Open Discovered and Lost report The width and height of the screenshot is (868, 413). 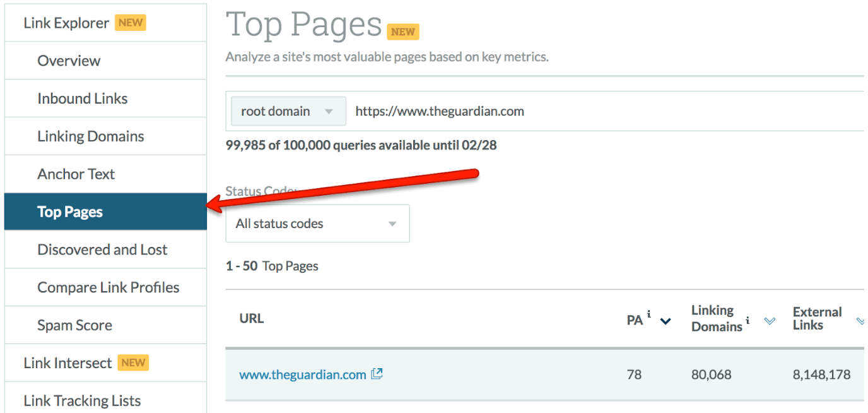(105, 249)
